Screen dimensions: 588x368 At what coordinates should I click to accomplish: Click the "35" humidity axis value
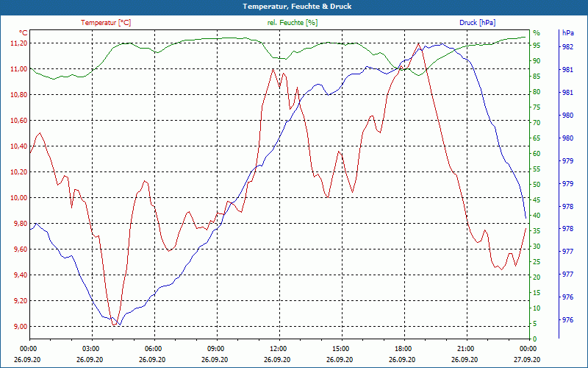[537, 231]
